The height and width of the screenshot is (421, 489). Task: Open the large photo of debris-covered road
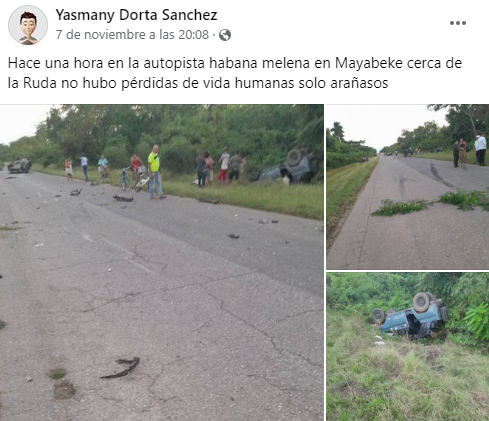162,262
